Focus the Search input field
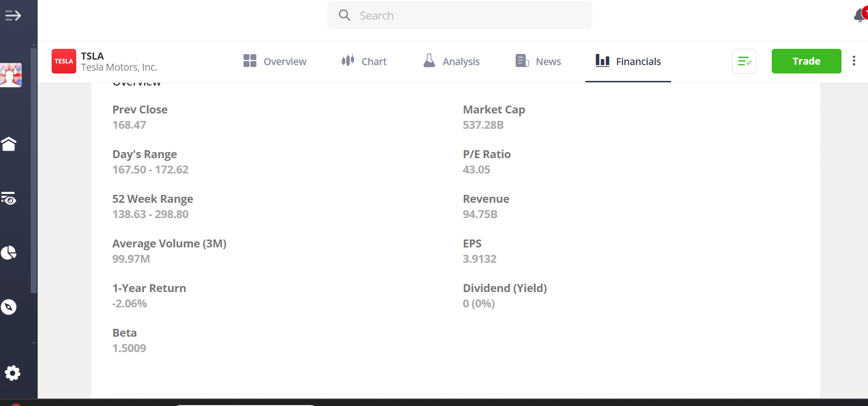Image resolution: width=868 pixels, height=406 pixels. pos(460,15)
